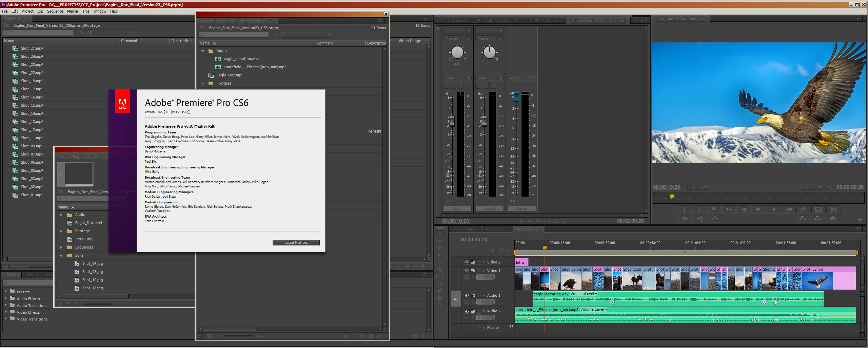Select the Zoom magnifier tool

click(x=440, y=305)
